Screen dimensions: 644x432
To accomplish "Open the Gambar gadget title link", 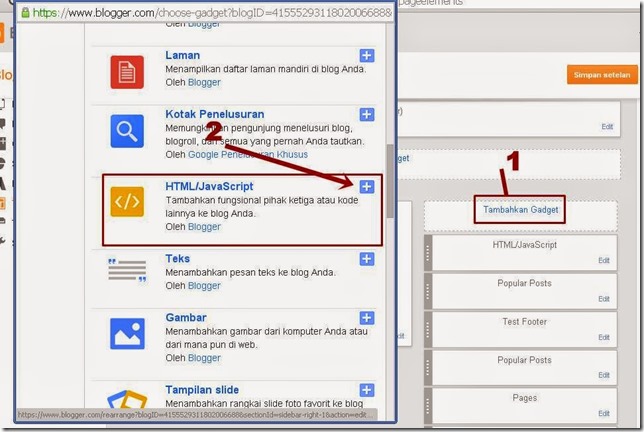I will point(186,317).
